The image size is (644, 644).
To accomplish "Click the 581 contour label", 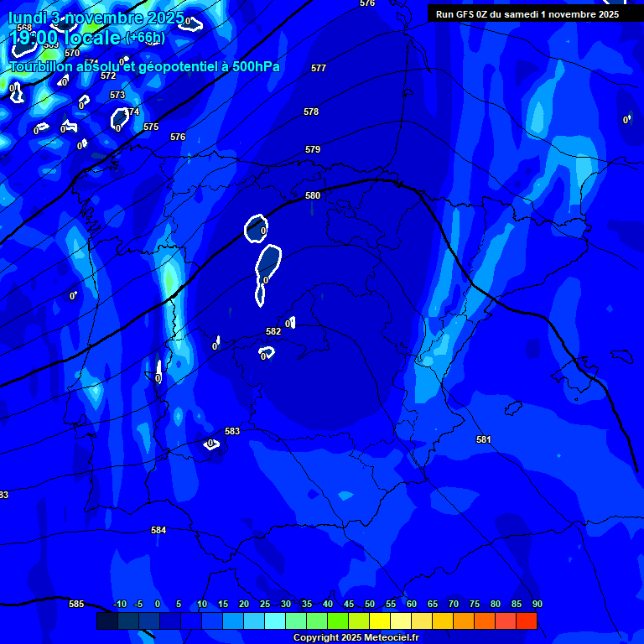I will (483, 439).
